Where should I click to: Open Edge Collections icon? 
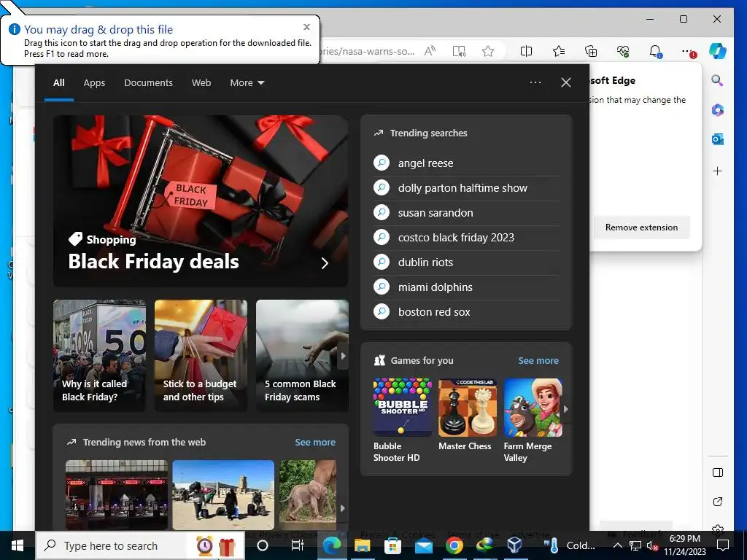click(591, 51)
